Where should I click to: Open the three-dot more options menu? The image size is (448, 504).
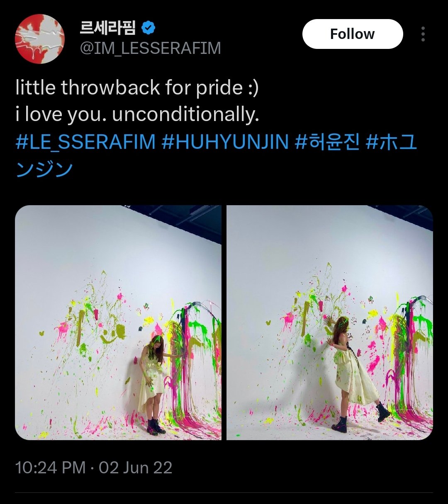click(x=423, y=34)
